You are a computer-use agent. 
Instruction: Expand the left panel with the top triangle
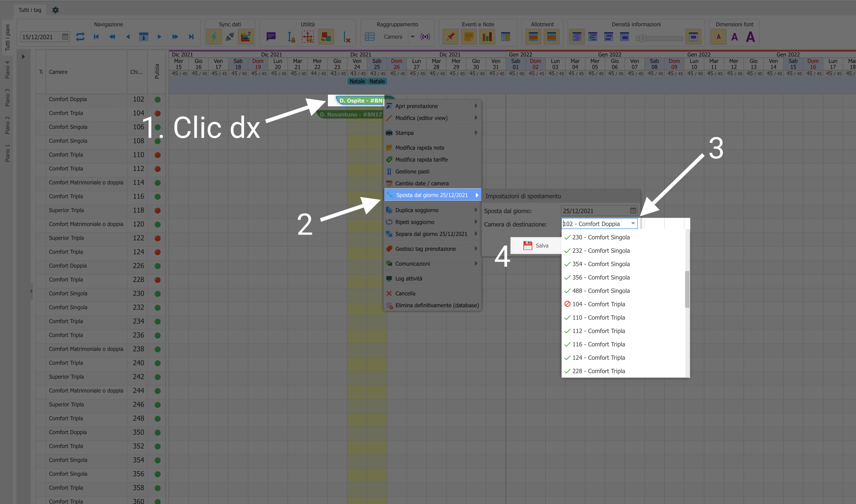(x=23, y=57)
